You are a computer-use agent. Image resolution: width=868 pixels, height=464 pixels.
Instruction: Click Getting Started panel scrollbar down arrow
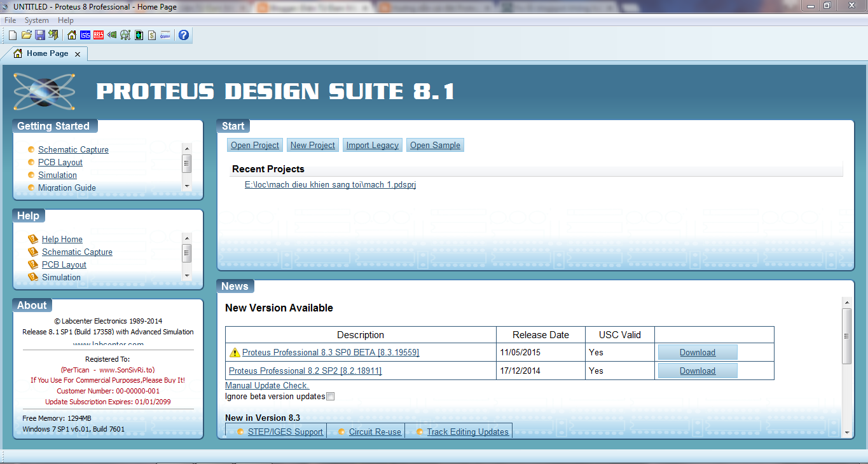[187, 186]
